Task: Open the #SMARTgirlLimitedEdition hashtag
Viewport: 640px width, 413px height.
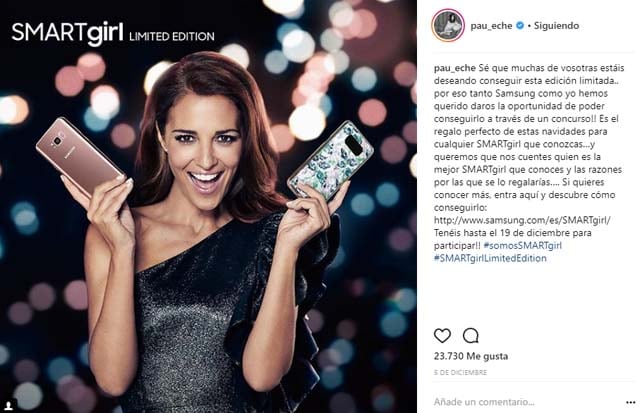Action: 490,258
